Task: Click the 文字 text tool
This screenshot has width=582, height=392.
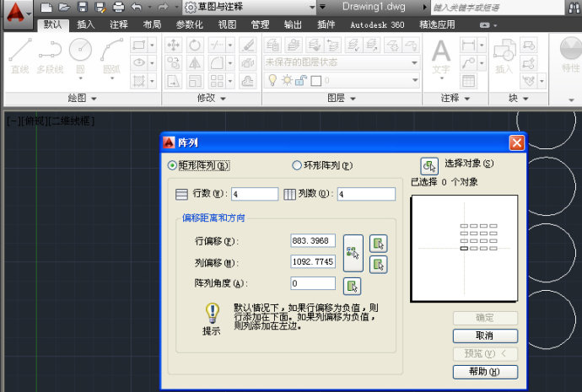Action: 441,56
